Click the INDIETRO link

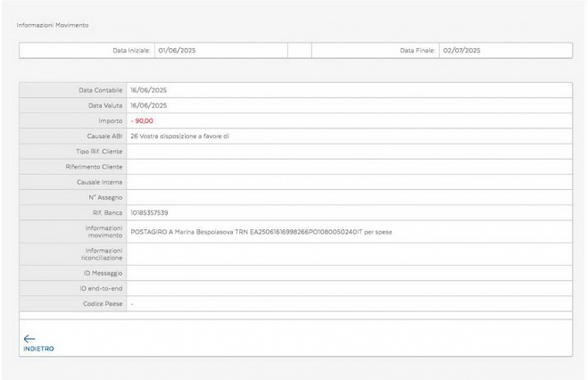coord(37,349)
